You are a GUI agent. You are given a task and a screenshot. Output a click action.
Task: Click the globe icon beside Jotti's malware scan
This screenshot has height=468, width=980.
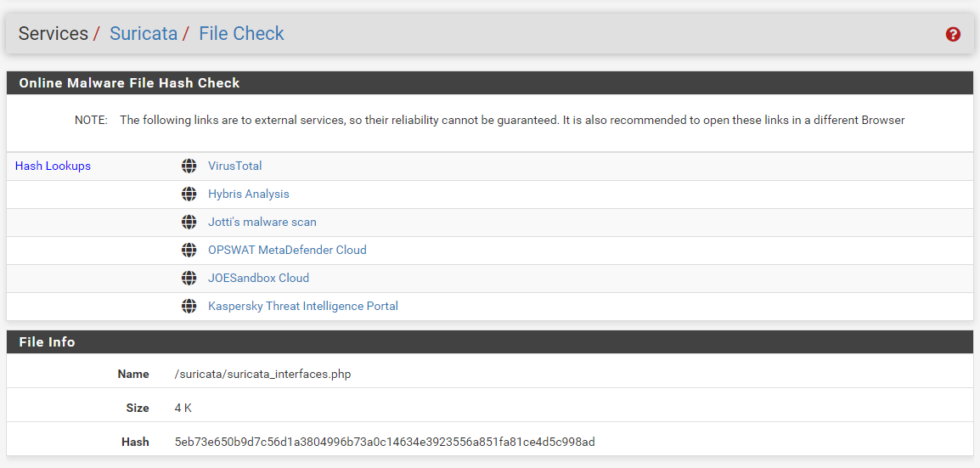tap(189, 222)
